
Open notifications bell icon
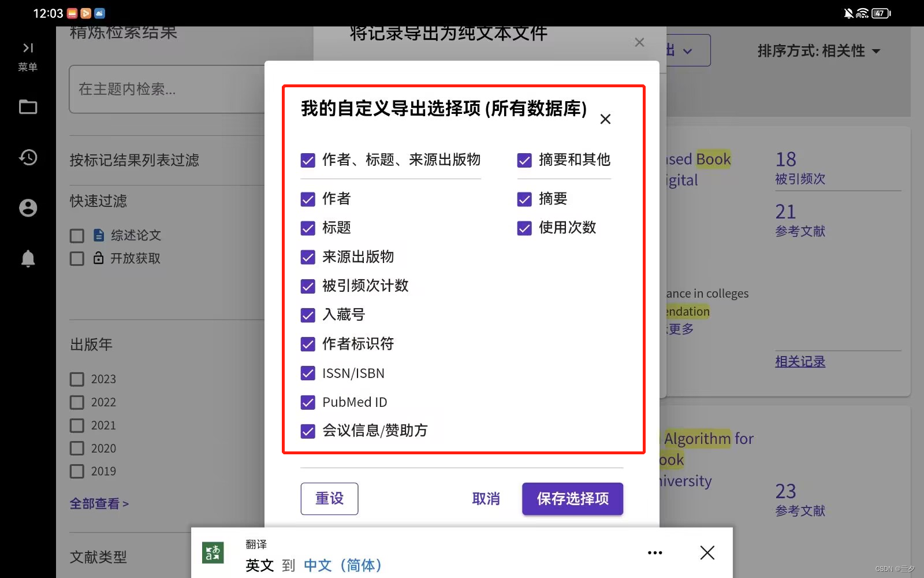[x=28, y=258]
